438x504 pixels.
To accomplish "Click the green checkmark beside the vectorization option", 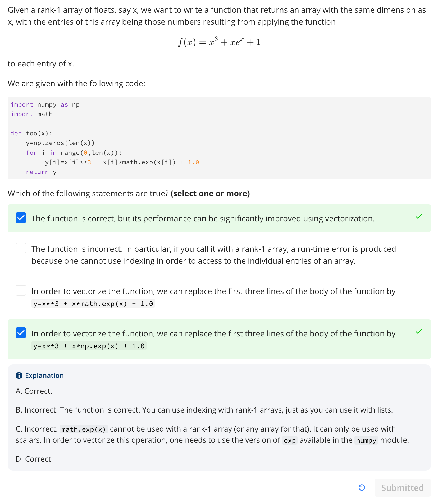I will 419,217.
